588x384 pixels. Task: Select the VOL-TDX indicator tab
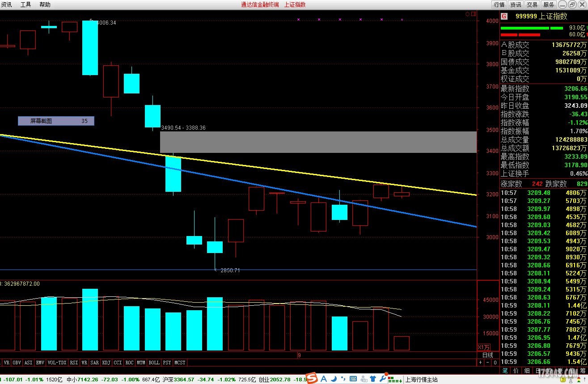[57, 363]
